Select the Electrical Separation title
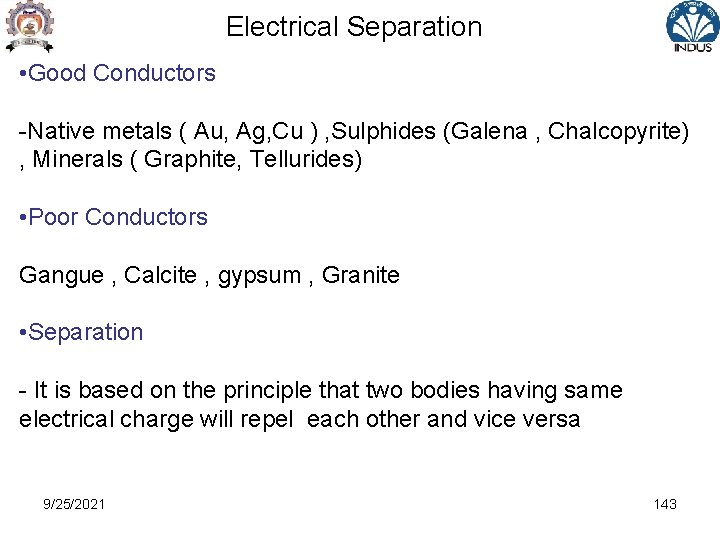This screenshot has height=540, width=720. (x=354, y=27)
